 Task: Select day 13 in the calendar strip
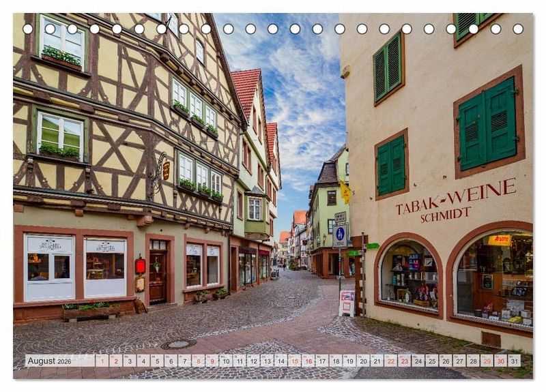pyautogui.click(x=267, y=361)
